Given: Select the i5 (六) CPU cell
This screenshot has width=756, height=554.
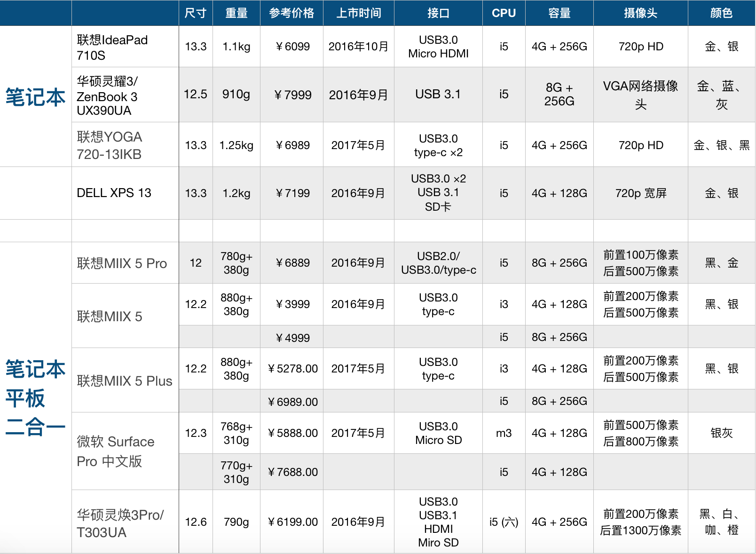Looking at the screenshot, I should pyautogui.click(x=504, y=522).
